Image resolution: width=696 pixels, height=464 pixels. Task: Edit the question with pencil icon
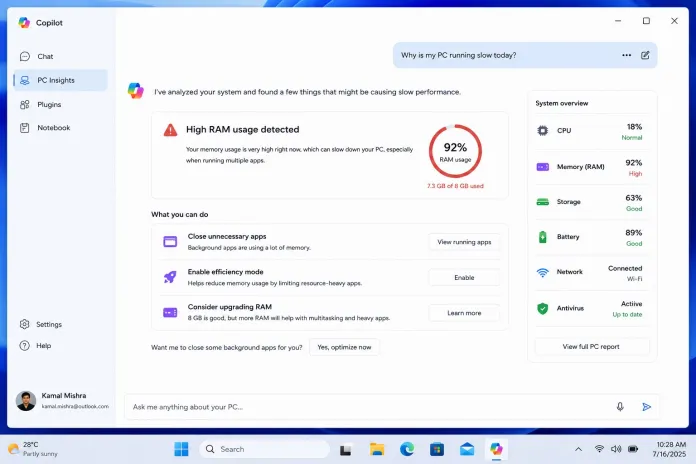coord(645,56)
